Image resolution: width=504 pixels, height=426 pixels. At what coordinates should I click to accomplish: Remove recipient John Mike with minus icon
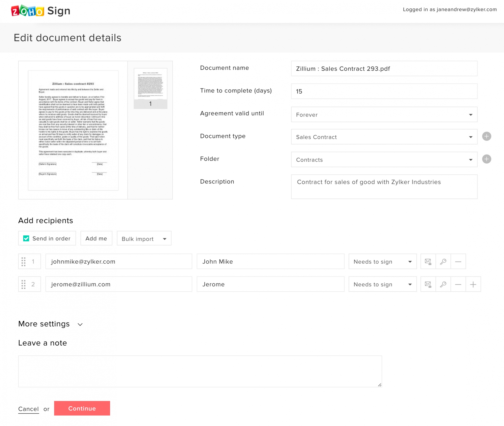[458, 261]
